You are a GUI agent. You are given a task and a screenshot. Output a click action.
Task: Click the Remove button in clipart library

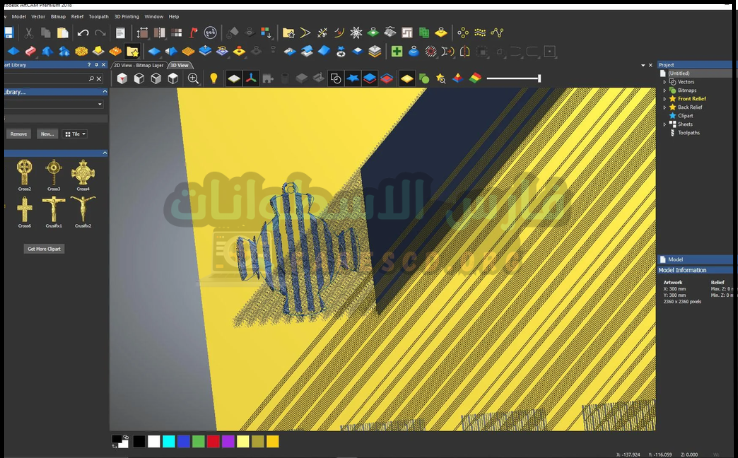18,133
